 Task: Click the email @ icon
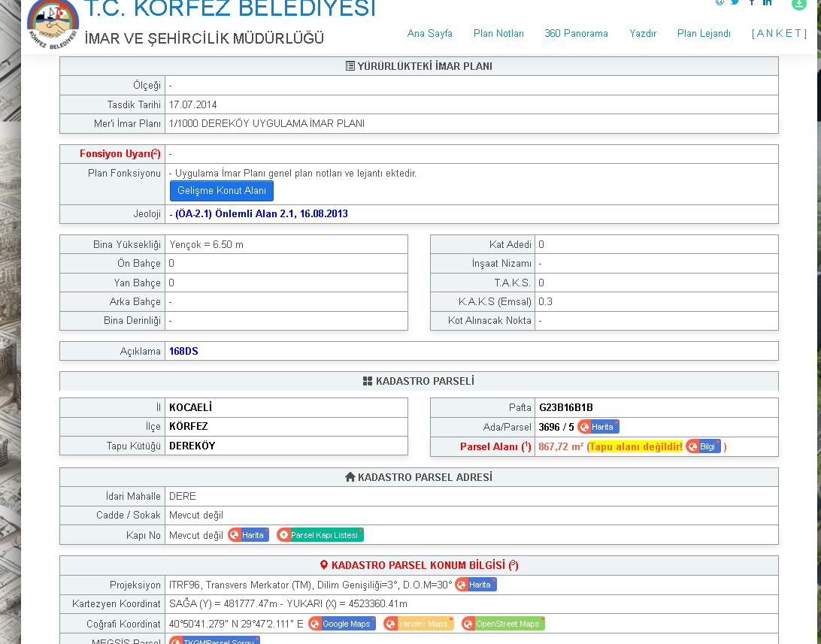click(720, 2)
